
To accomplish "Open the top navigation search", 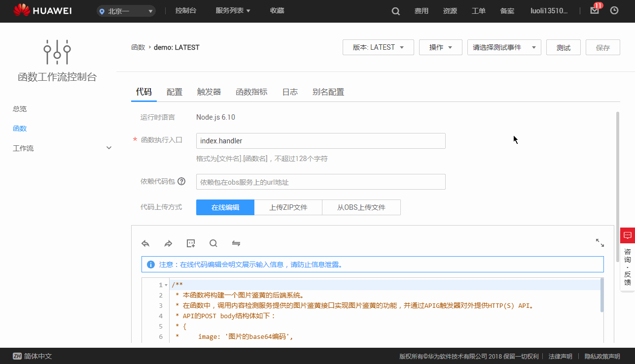I will (x=395, y=11).
